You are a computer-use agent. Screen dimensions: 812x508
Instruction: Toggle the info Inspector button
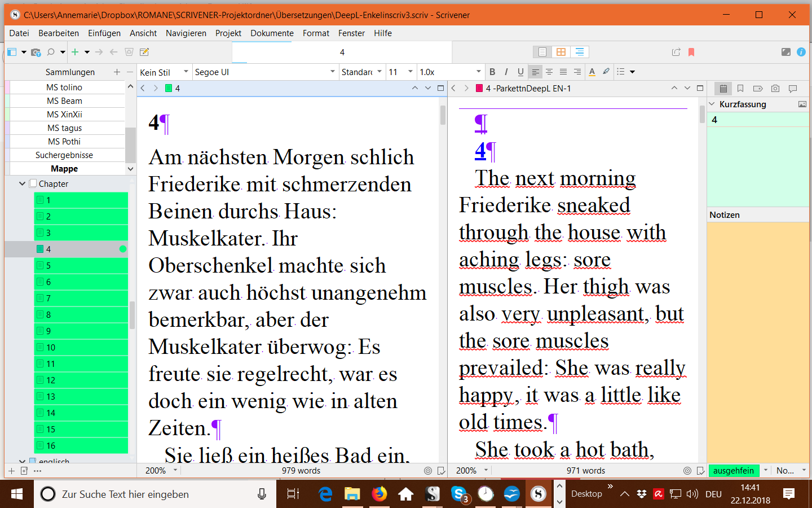click(x=801, y=52)
